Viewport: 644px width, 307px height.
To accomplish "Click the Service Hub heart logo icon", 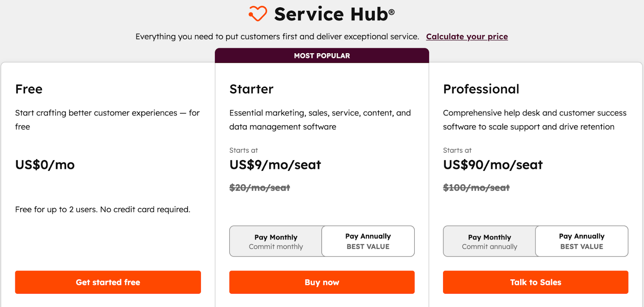I will coord(258,13).
